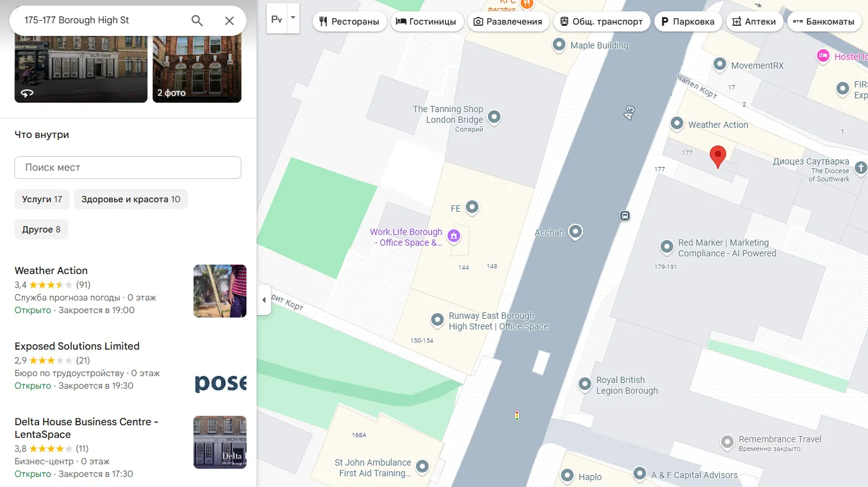This screenshot has height=487, width=868.
Task: Click the red location pin on the map
Action: (x=718, y=157)
